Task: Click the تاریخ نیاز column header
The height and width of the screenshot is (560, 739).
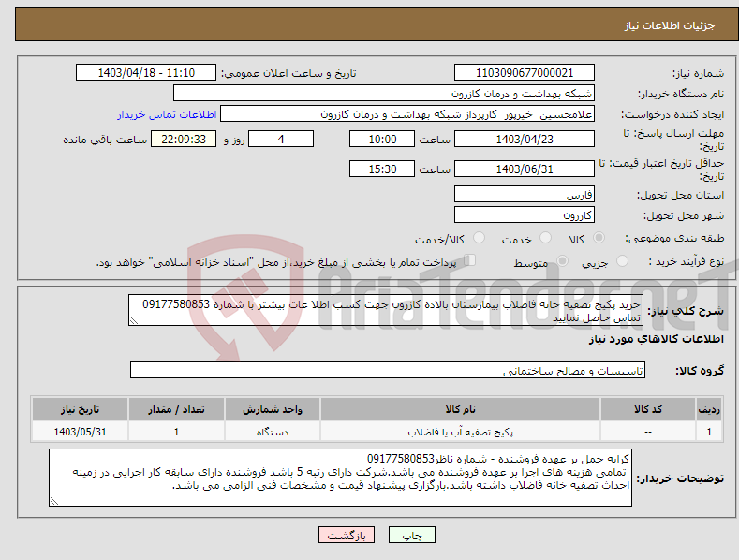Action: point(80,409)
